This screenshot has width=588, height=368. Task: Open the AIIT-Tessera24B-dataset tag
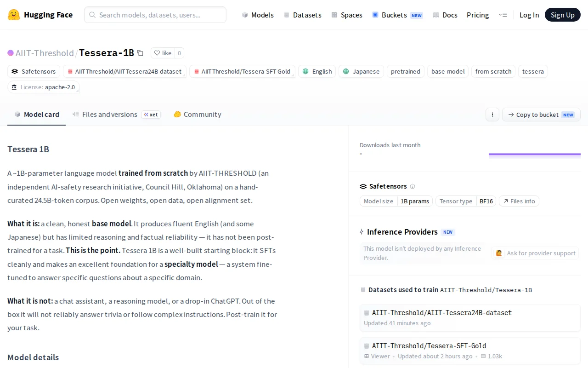click(125, 71)
